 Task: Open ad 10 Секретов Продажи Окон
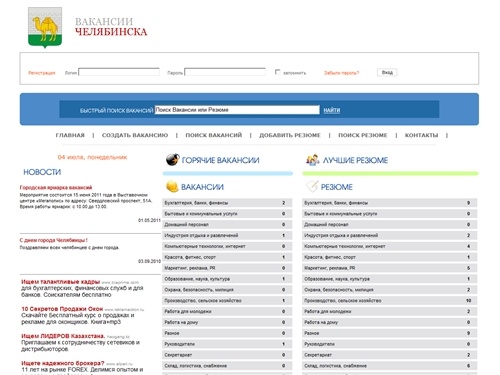tap(62, 309)
